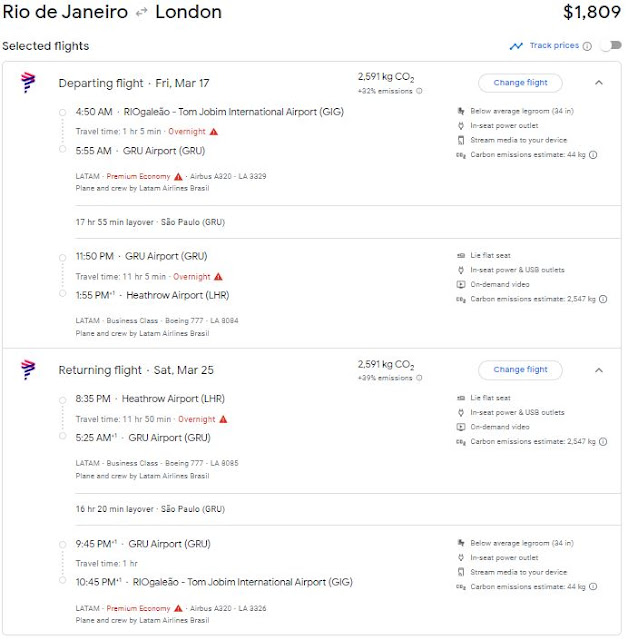Collapse the departing flight details
The image size is (628, 640).
click(599, 83)
